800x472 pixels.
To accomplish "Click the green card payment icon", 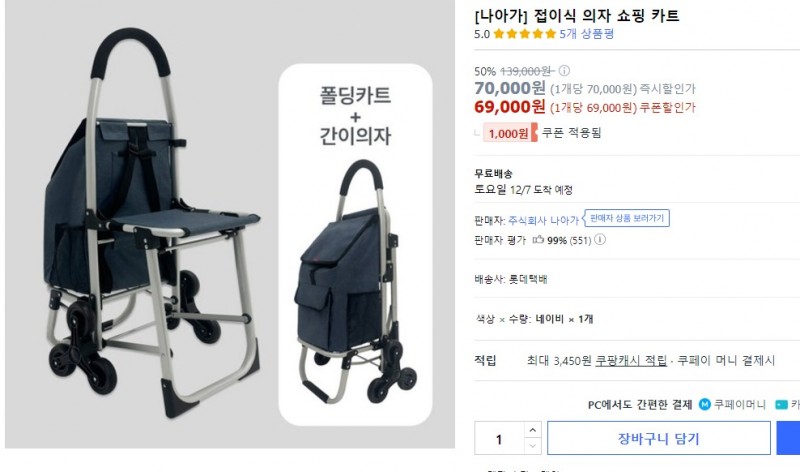I will (781, 405).
